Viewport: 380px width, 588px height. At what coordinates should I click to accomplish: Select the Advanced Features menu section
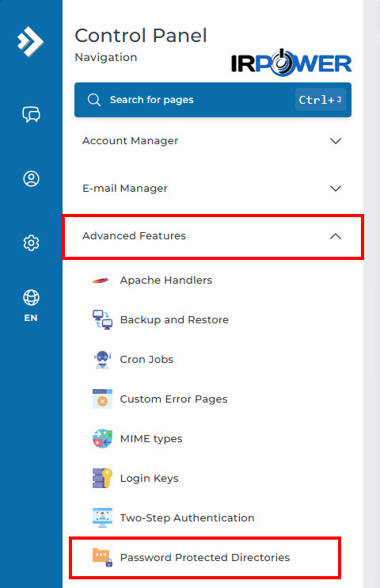click(x=213, y=236)
